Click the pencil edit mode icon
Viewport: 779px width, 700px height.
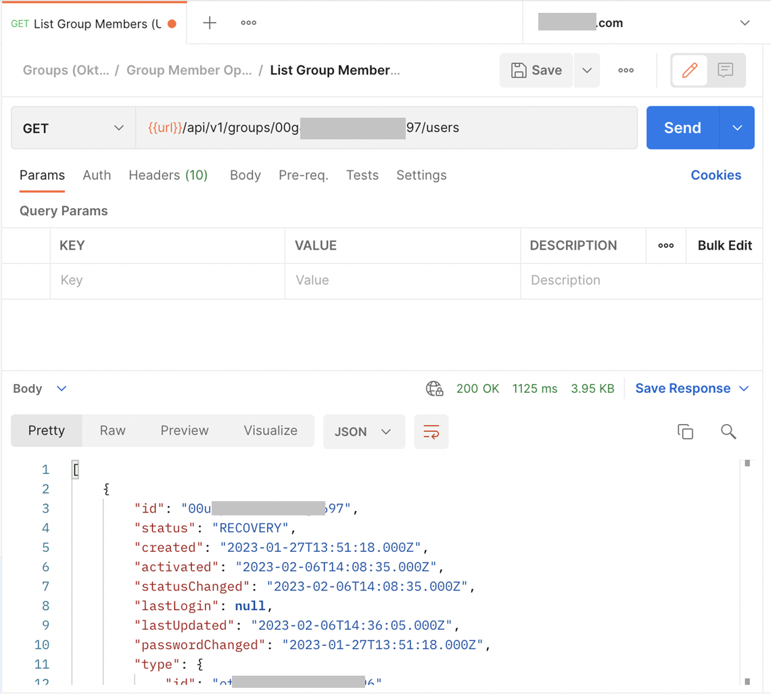coord(689,70)
